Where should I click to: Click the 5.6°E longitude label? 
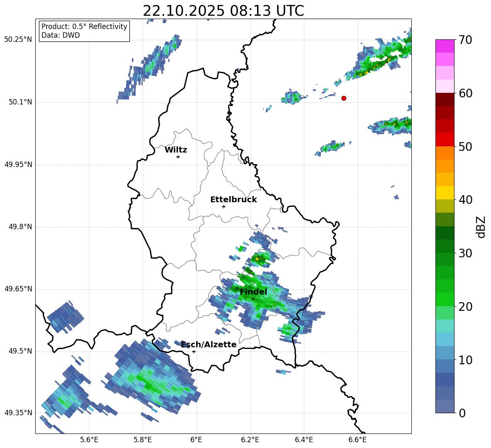click(89, 440)
